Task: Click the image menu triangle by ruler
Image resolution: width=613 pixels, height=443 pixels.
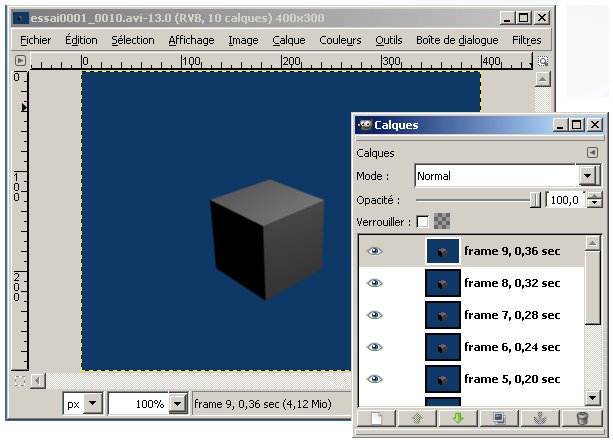Action: click(x=20, y=61)
